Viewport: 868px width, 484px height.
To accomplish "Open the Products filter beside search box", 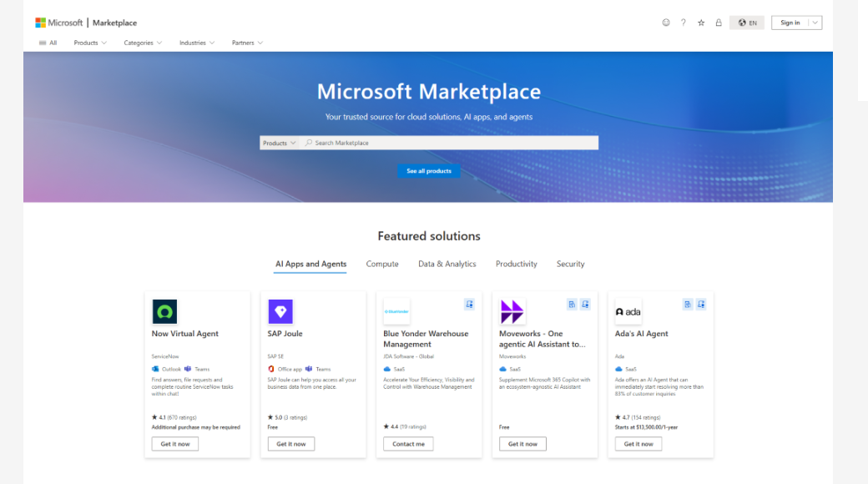I will point(279,143).
